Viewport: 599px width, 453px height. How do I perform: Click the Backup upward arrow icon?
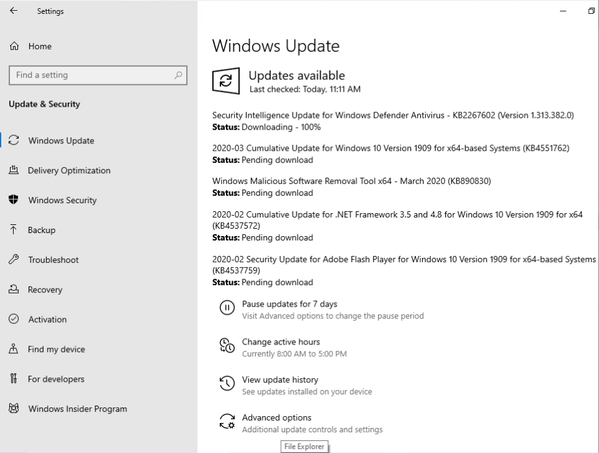[14, 230]
